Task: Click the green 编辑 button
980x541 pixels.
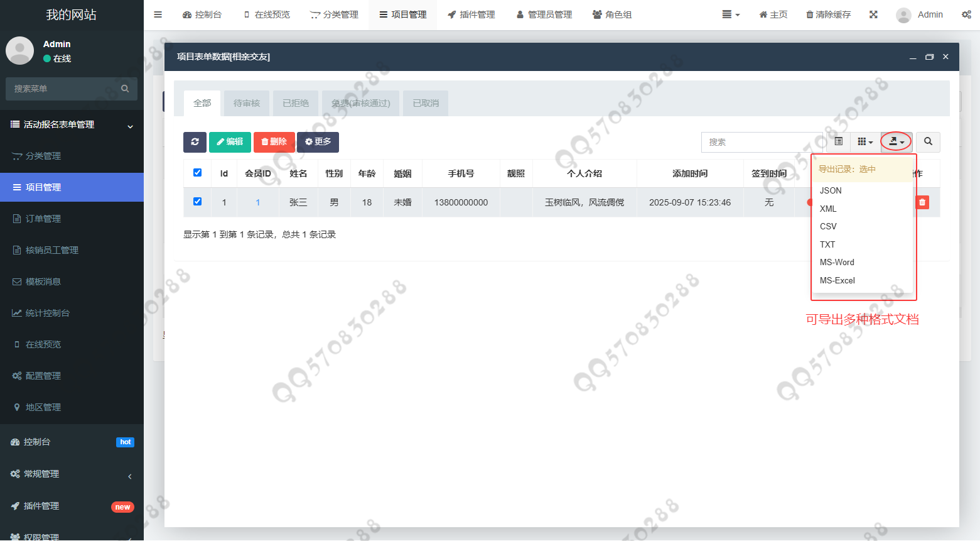Action: click(230, 142)
